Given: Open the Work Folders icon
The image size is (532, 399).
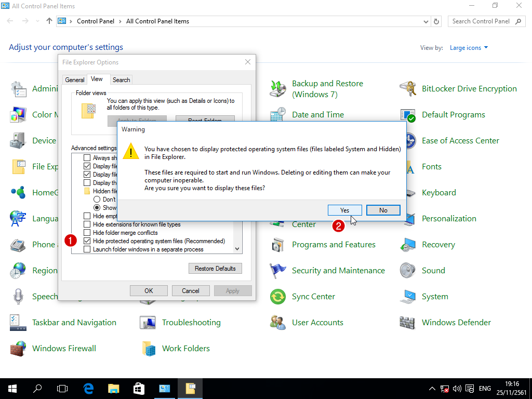Looking at the screenshot, I should pos(149,349).
